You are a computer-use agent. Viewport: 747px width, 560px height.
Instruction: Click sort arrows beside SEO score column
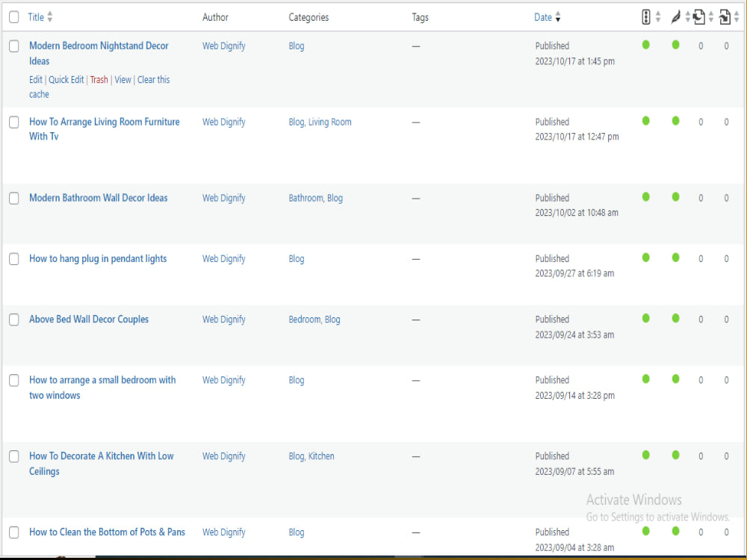click(658, 17)
